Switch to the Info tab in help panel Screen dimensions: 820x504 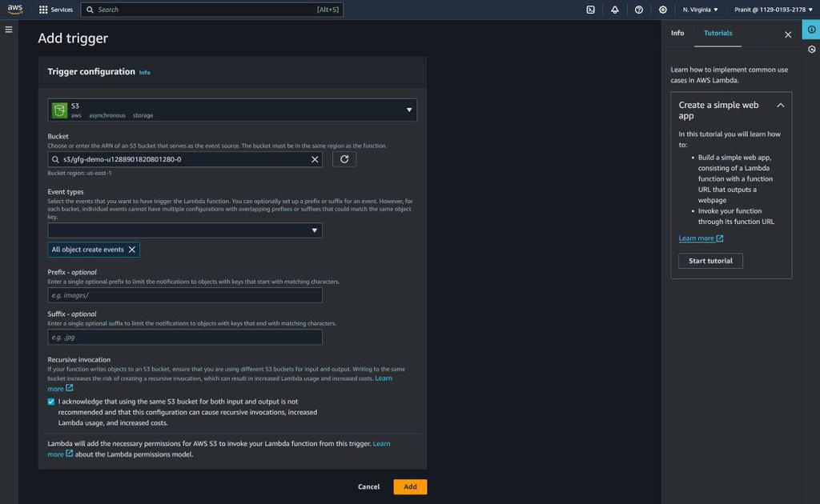(677, 33)
